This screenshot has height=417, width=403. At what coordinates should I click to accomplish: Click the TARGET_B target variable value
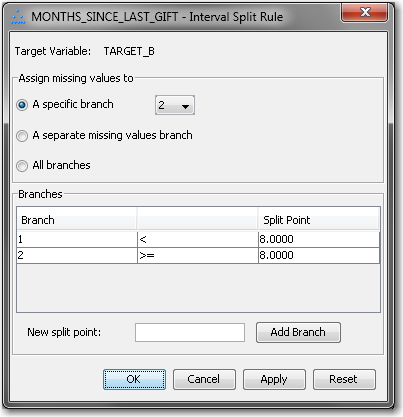coord(129,51)
